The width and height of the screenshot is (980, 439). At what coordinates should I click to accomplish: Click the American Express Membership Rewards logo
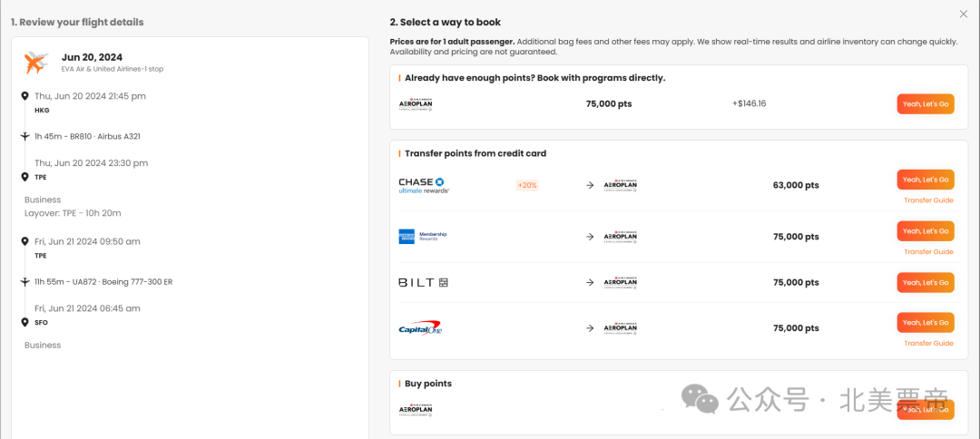[x=423, y=237]
